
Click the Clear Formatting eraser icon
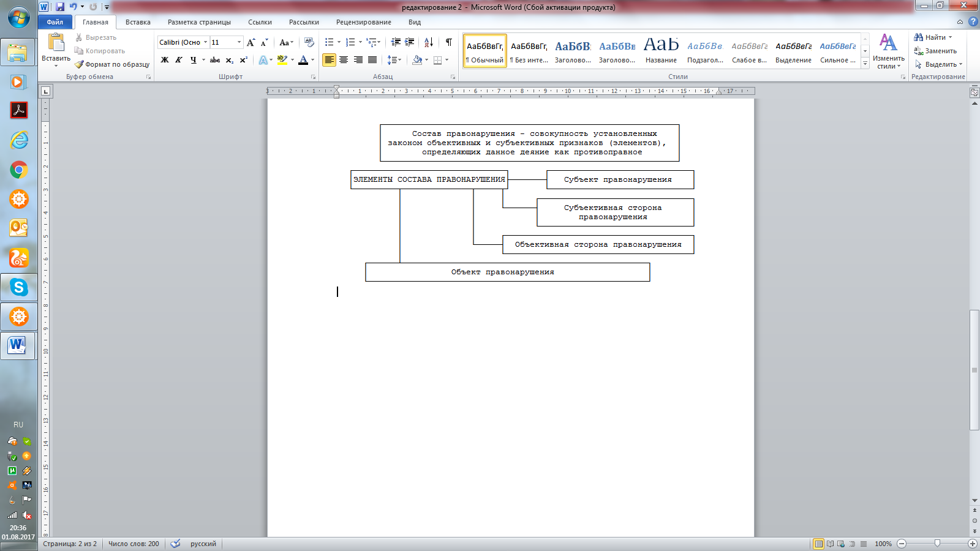click(x=309, y=42)
